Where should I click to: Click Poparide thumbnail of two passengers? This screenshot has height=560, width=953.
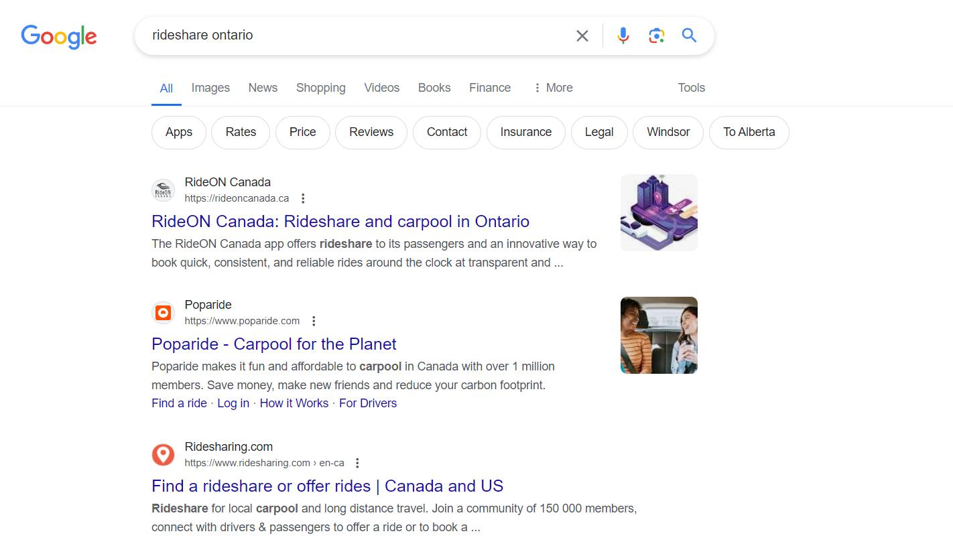[x=659, y=335]
